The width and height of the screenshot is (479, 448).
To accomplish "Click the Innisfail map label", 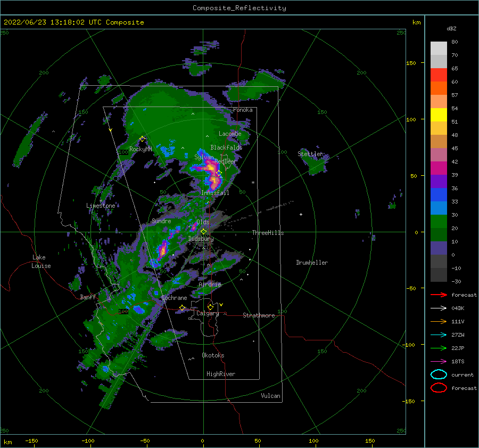I will pos(215,193).
